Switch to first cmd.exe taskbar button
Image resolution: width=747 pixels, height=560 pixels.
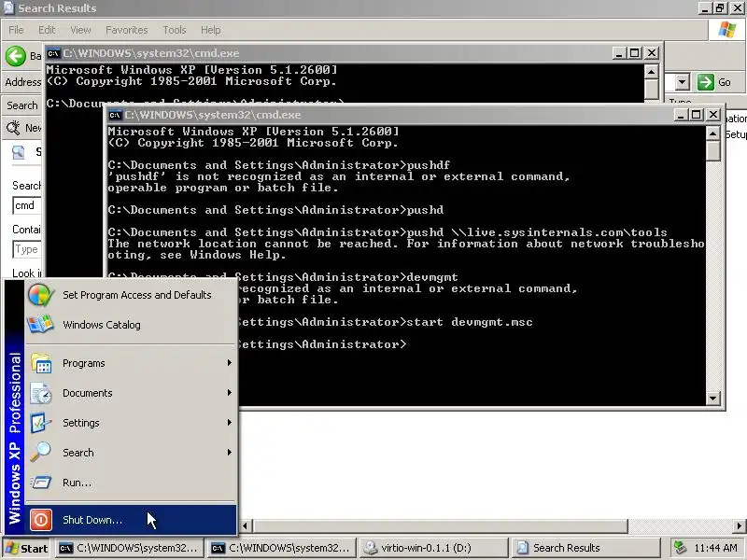pyautogui.click(x=129, y=548)
